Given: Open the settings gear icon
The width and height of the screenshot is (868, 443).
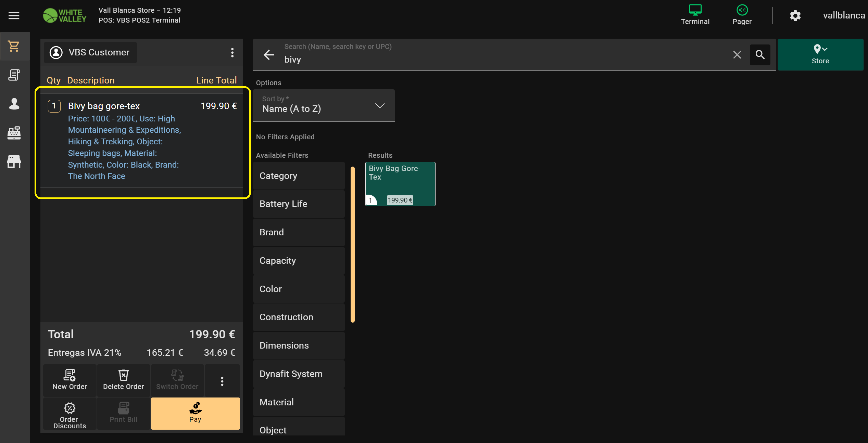Looking at the screenshot, I should [x=795, y=16].
